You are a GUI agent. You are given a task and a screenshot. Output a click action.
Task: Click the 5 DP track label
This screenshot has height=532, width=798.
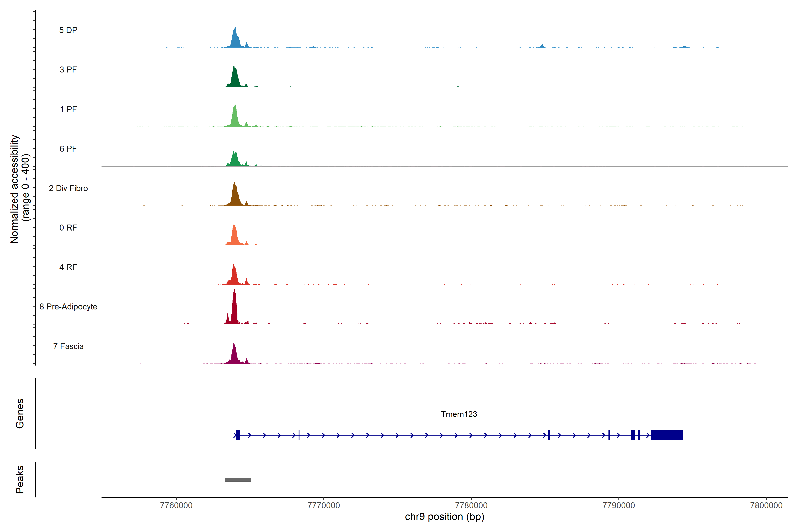coord(68,30)
